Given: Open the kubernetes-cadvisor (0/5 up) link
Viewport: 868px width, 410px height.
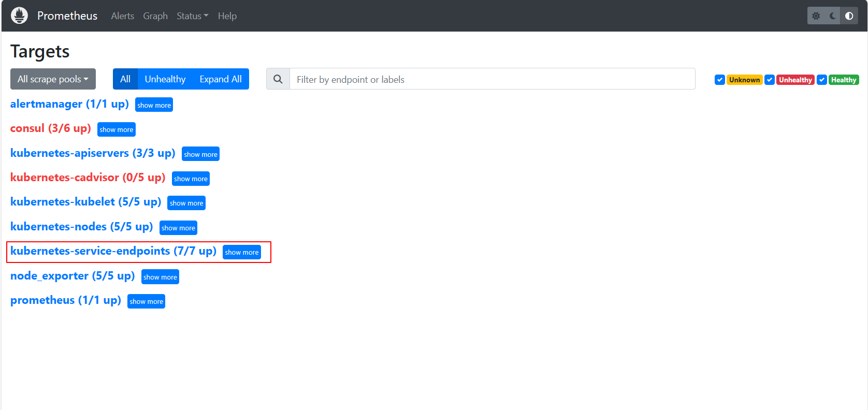Looking at the screenshot, I should click(88, 178).
